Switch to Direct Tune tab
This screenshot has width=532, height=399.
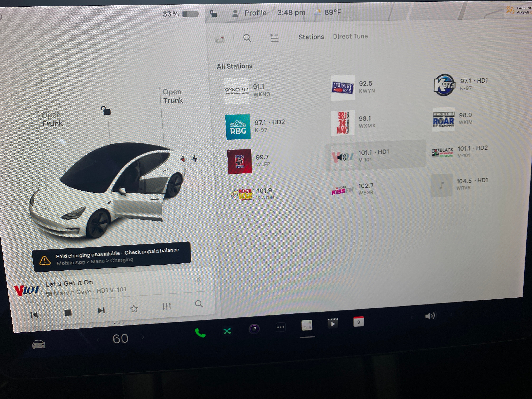[350, 36]
